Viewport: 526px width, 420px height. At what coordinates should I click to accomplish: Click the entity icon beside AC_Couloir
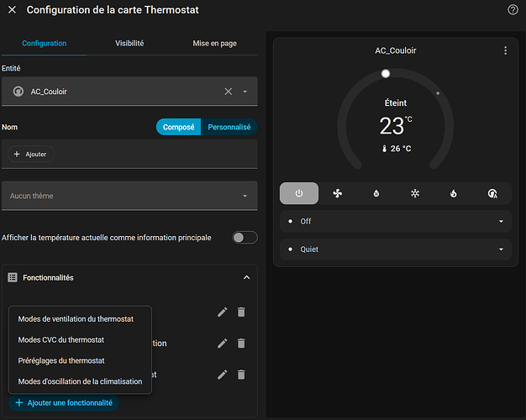(x=18, y=92)
